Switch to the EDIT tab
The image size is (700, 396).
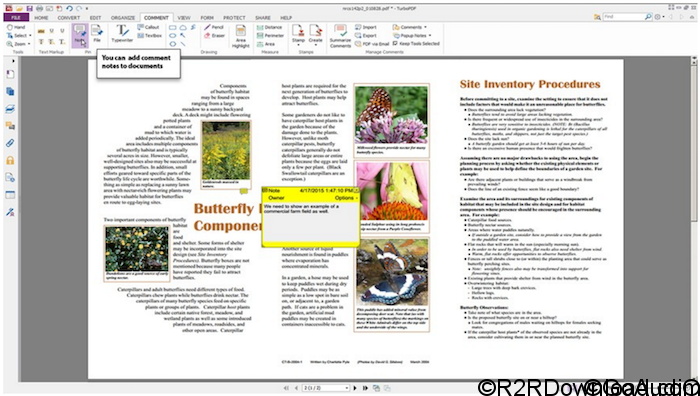[x=96, y=18]
